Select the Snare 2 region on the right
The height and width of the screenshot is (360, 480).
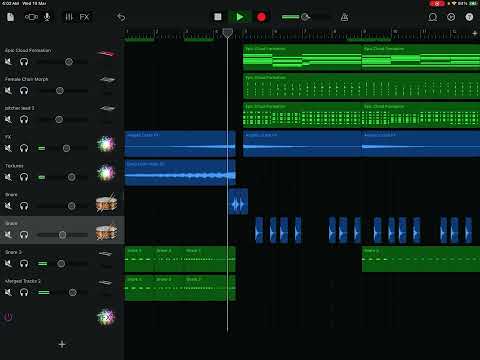point(421,259)
